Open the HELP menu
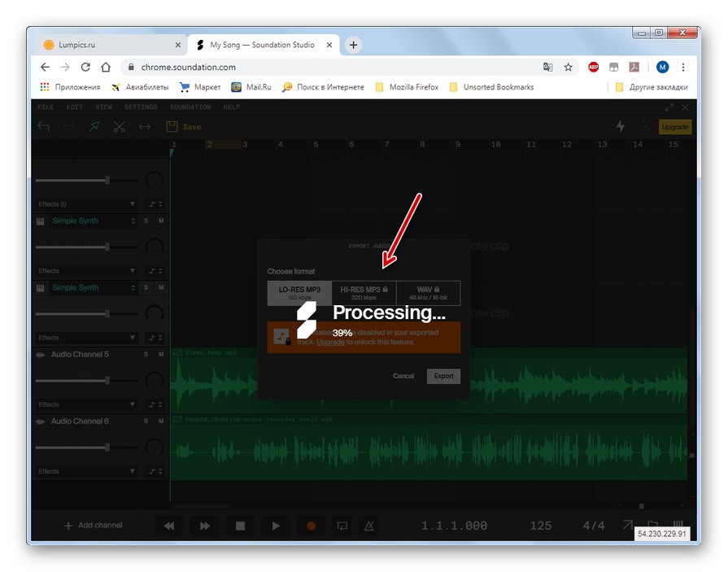This screenshot has height=572, width=728. pos(232,107)
